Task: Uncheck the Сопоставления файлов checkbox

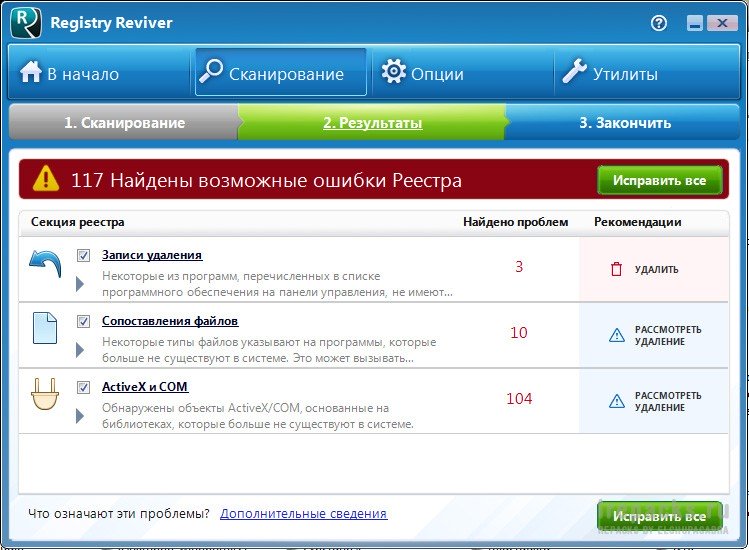Action: coord(84,322)
